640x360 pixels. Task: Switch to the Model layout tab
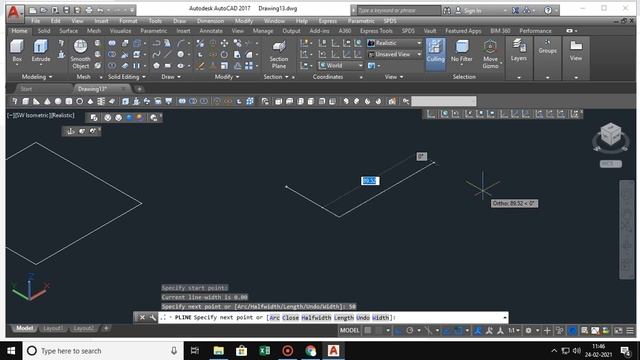click(24, 328)
